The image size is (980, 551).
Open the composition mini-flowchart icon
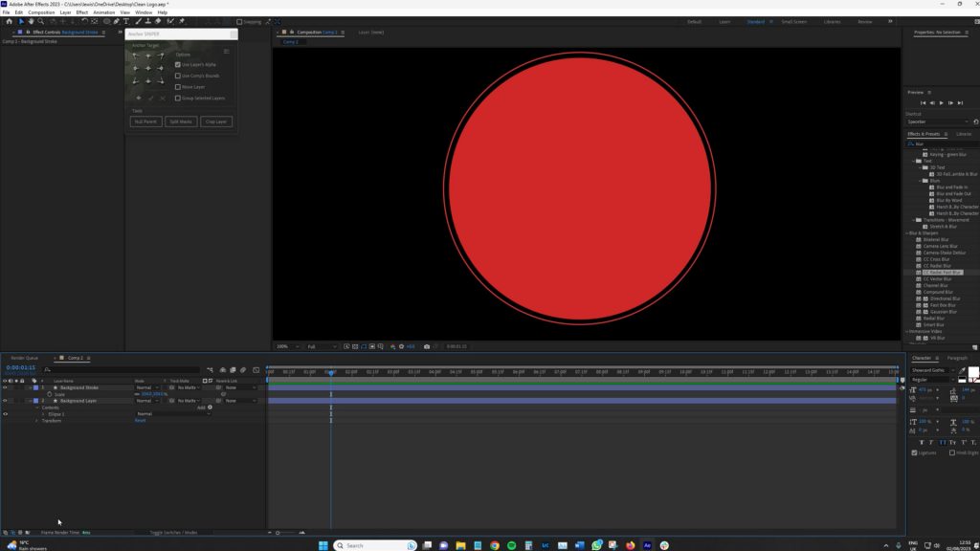[210, 370]
